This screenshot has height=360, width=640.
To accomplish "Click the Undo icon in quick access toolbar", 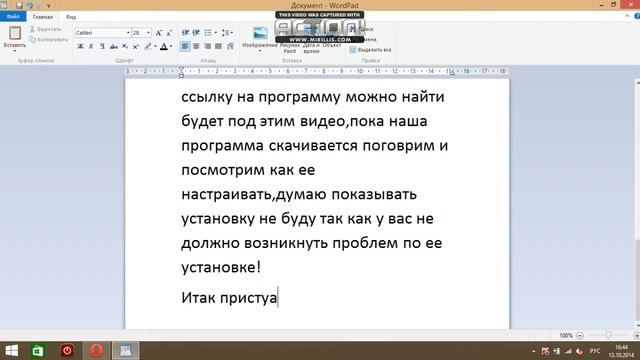I will 30,5.
